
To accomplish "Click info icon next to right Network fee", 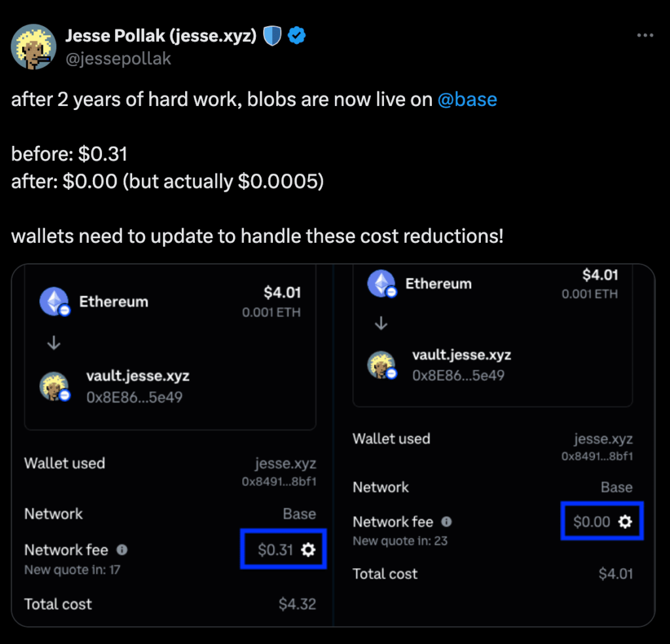I will pos(446,522).
